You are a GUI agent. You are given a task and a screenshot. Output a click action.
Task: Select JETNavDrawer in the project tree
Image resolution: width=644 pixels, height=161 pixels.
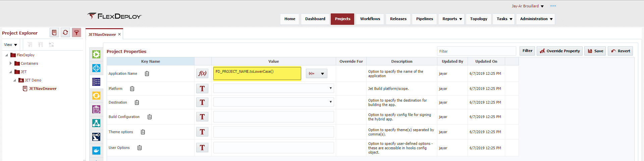(43, 89)
